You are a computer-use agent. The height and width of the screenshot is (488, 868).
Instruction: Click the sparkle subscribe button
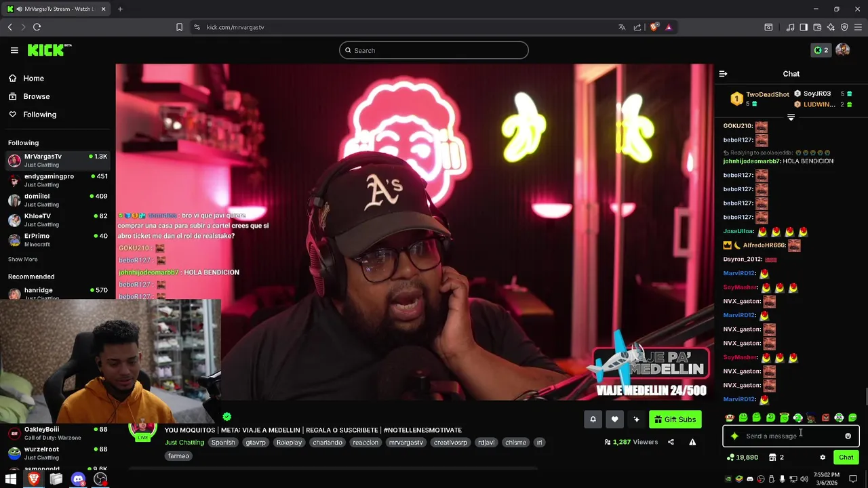pyautogui.click(x=636, y=420)
